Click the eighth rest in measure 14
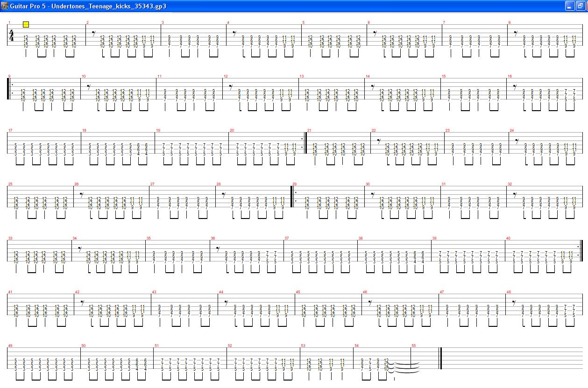Image resolution: width=588 pixels, height=388 pixels. pyautogui.click(x=373, y=87)
